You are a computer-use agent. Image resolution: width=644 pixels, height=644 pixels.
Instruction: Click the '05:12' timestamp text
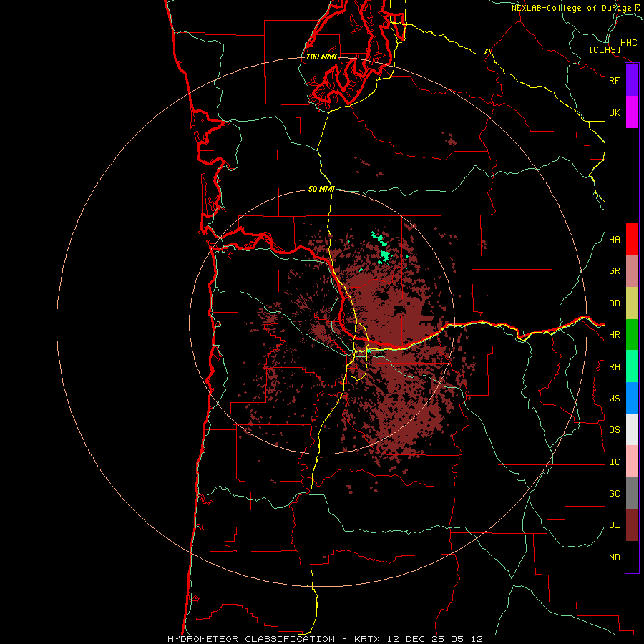(x=469, y=639)
